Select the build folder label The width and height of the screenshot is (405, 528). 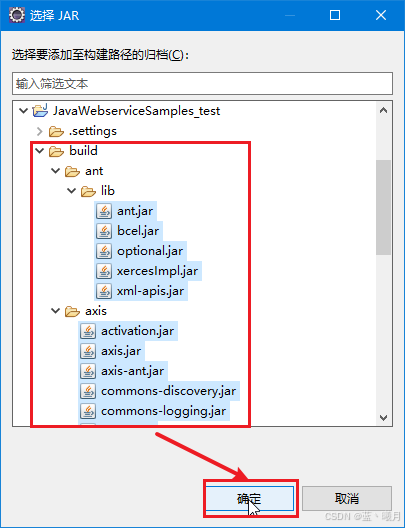click(x=83, y=151)
